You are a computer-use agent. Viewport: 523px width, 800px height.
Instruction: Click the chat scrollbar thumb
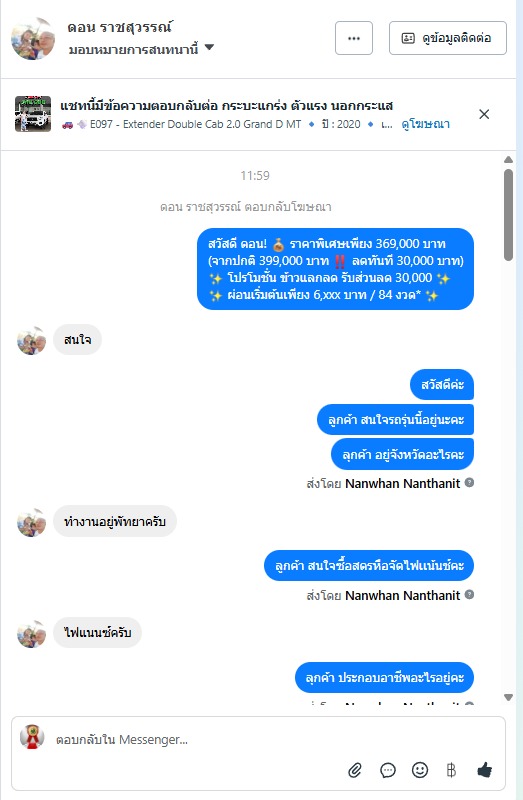508,215
